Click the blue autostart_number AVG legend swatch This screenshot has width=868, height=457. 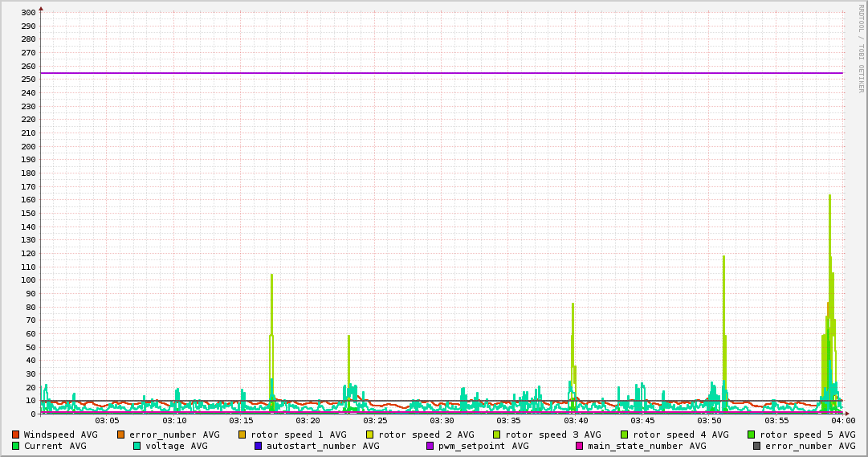tap(259, 446)
